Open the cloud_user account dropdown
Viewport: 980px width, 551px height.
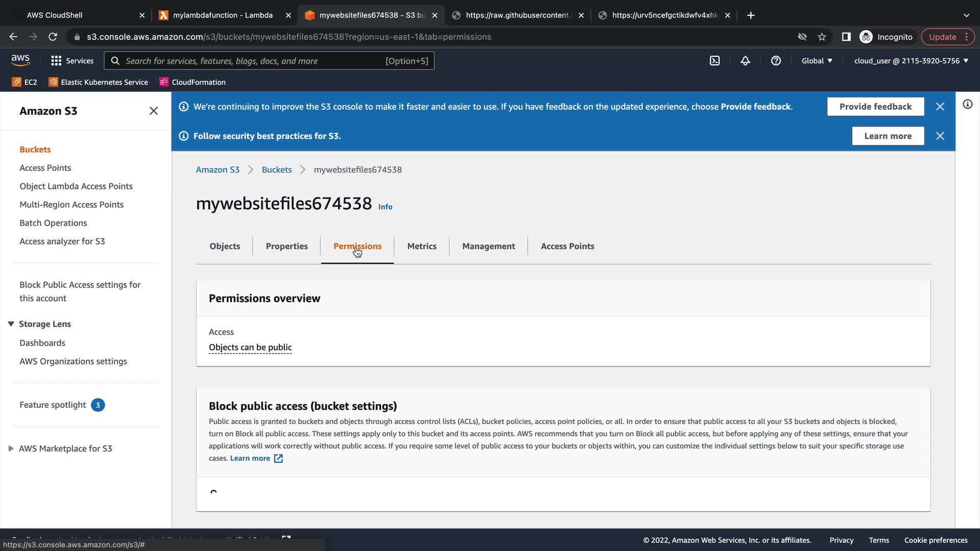tap(911, 61)
